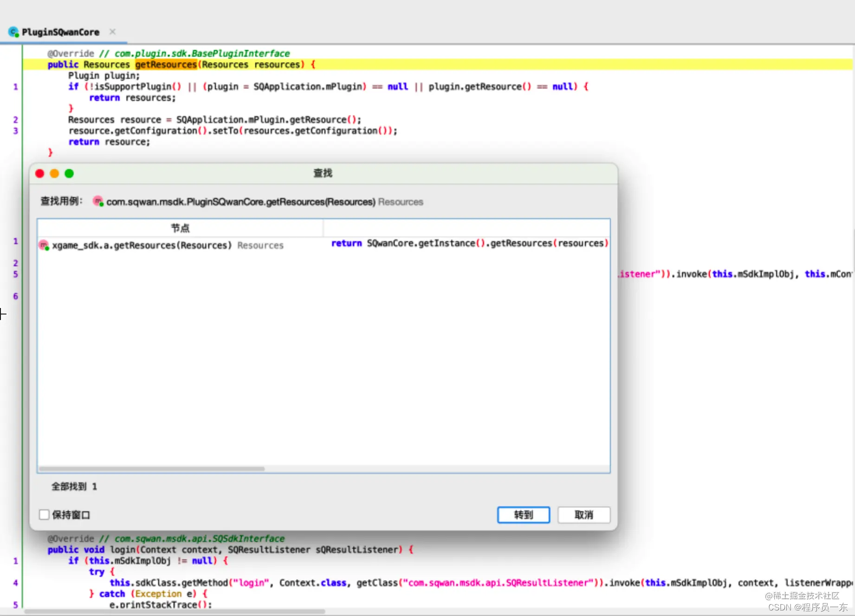
Task: Click the 取消 button
Action: tap(584, 515)
